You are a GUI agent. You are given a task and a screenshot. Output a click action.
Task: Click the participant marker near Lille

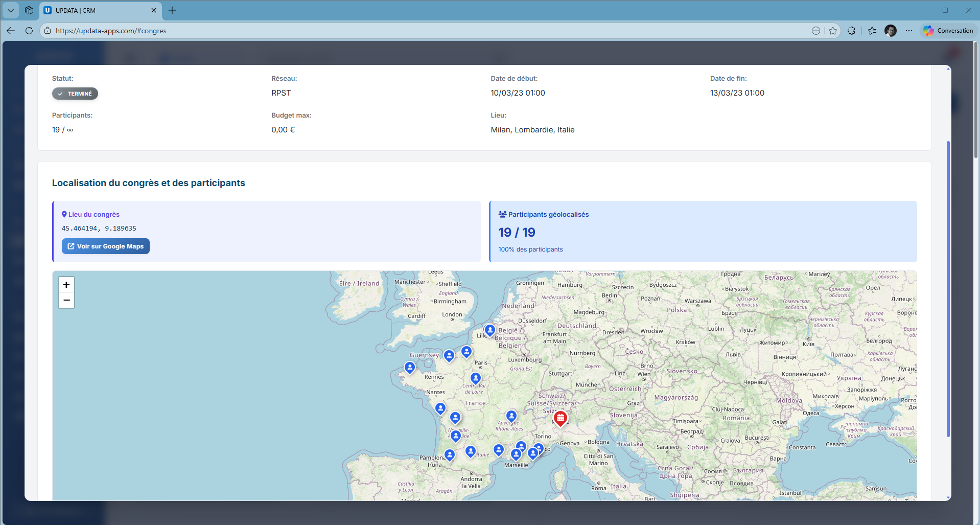489,330
